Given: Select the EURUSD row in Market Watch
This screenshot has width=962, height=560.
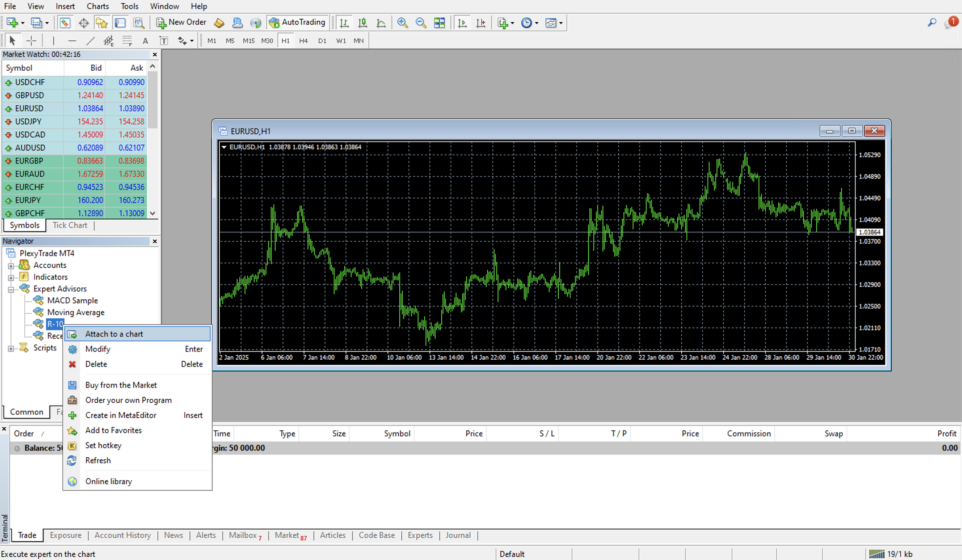Looking at the screenshot, I should 75,109.
